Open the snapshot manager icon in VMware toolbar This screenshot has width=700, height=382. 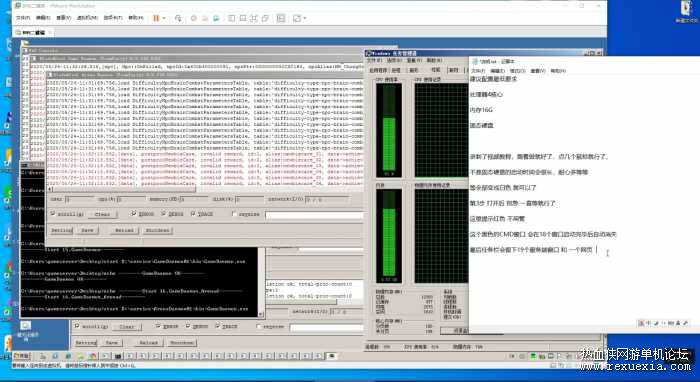[216, 18]
